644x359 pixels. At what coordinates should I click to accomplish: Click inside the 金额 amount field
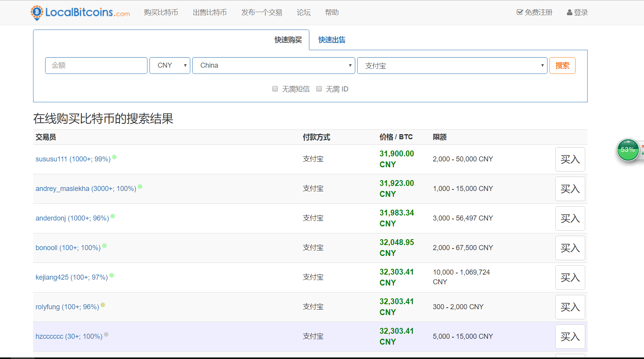tap(96, 65)
